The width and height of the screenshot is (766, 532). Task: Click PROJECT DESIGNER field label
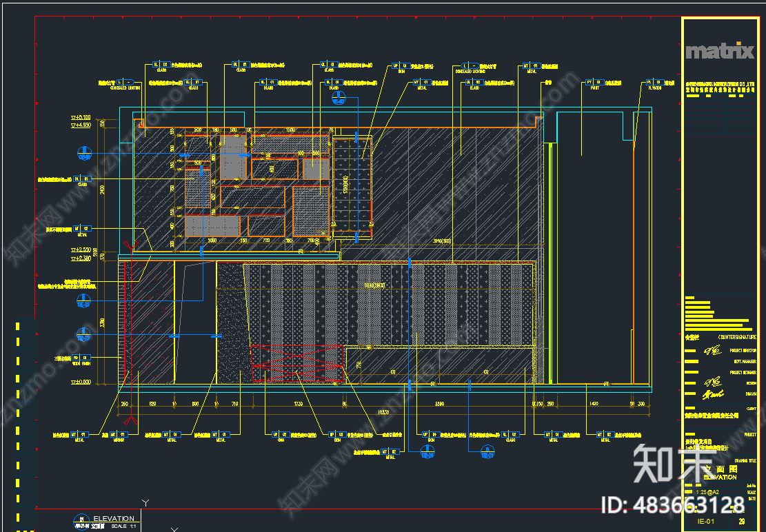click(x=743, y=372)
